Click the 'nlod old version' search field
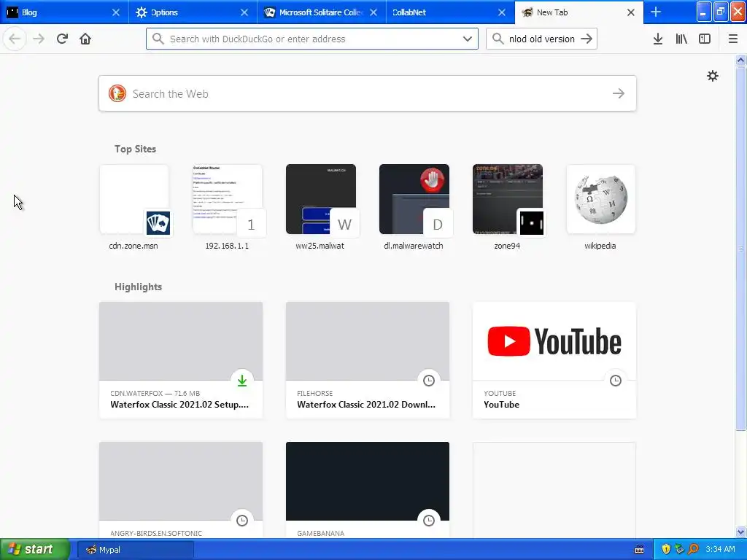The height and width of the screenshot is (560, 747). [542, 39]
